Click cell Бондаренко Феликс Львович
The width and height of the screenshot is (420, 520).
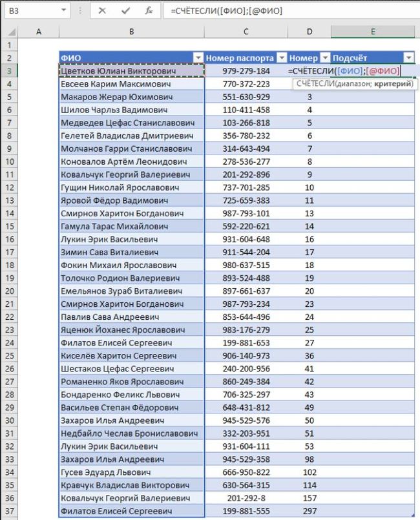132,395
